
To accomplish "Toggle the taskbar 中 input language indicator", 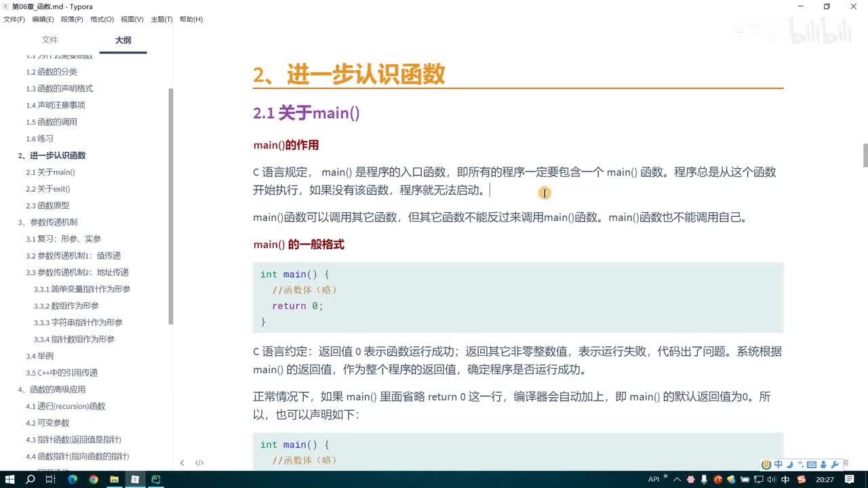I will [x=785, y=479].
